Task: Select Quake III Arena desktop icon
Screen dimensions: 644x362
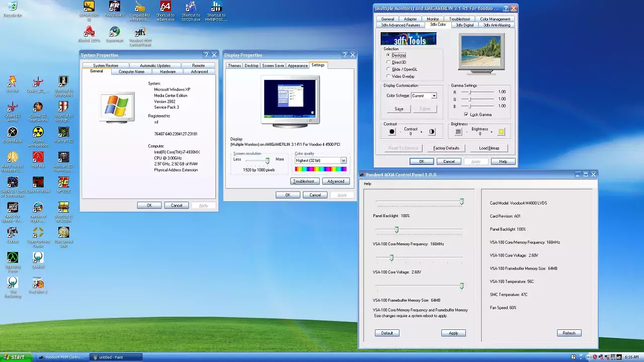Action: tap(13, 112)
